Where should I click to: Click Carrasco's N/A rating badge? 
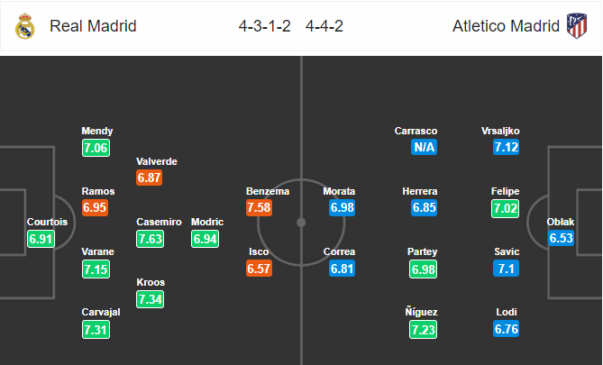coord(424,147)
